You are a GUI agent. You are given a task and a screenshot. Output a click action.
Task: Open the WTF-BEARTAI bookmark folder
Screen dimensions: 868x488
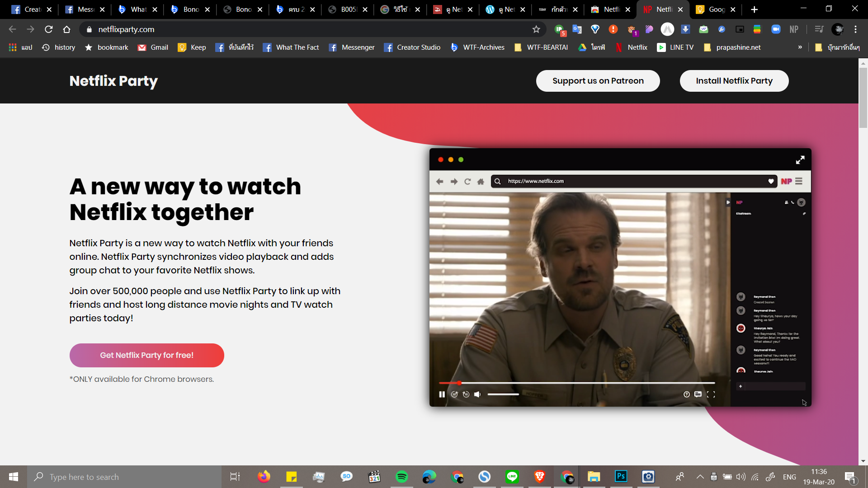(x=541, y=47)
